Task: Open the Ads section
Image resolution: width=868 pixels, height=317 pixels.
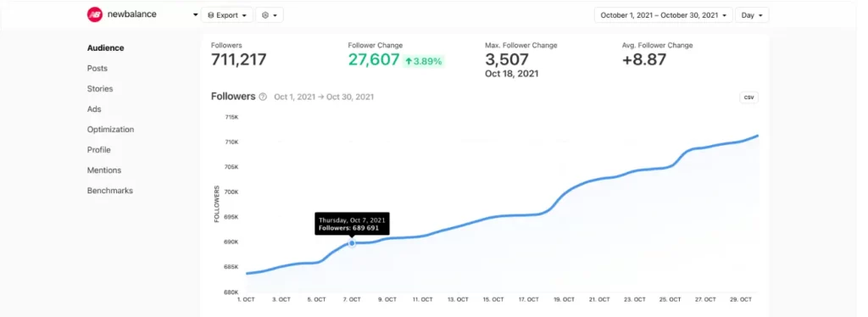Action: [94, 109]
